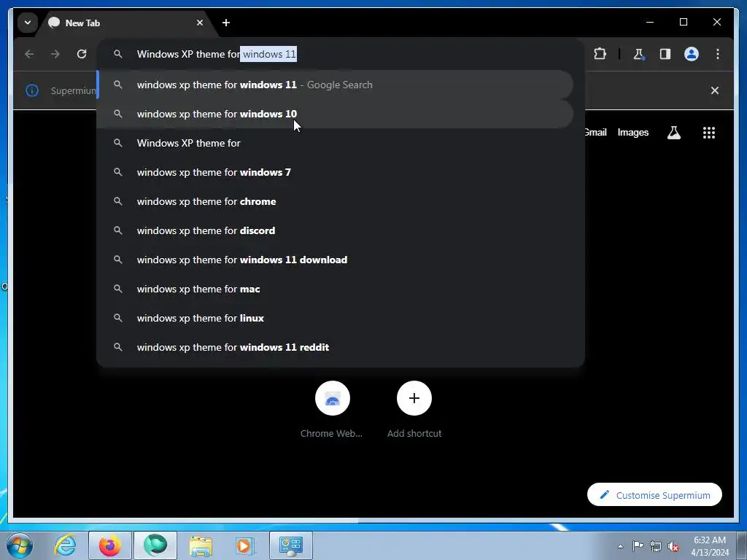Switch to Supermium taskbar button
Image resolution: width=747 pixels, height=560 pixels.
coord(155,545)
